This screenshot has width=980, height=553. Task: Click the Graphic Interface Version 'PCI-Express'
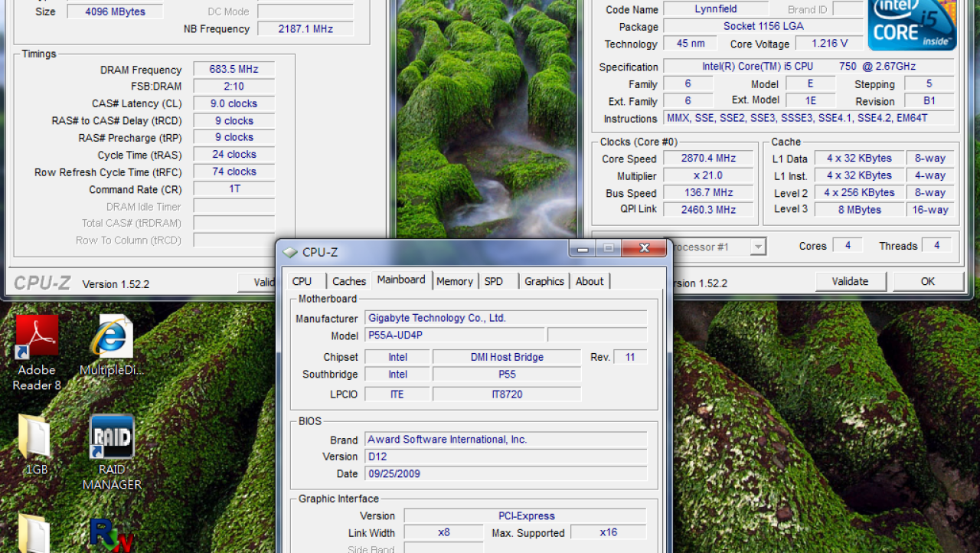click(525, 515)
